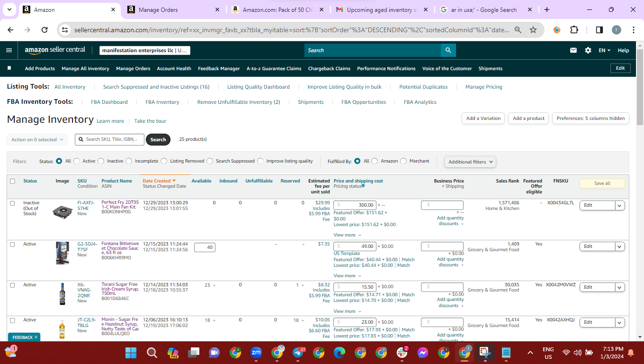Open Snipping Tool from the taskbar
Viewport: 644px width, 364px height.
click(x=485, y=353)
